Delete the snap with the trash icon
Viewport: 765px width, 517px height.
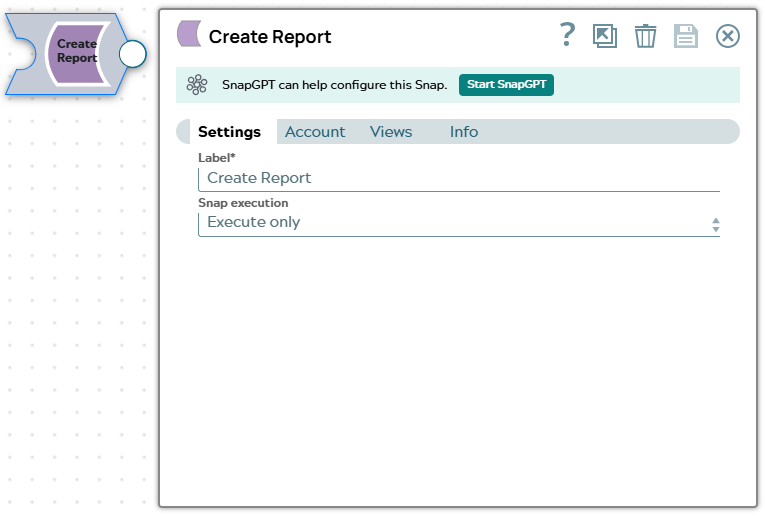coord(645,36)
